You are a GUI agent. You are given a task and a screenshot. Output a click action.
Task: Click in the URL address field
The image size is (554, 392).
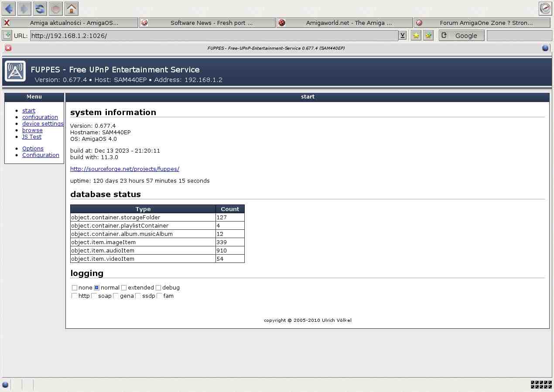point(214,36)
